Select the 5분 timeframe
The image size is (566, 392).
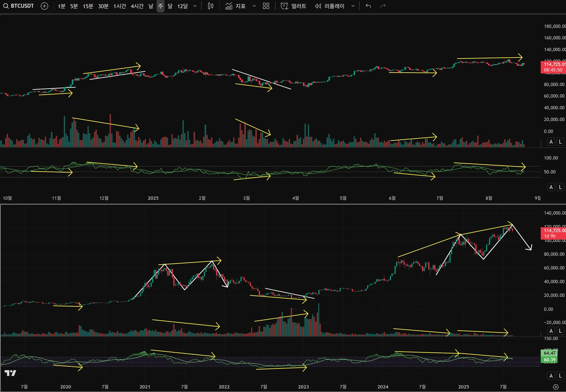tap(74, 6)
